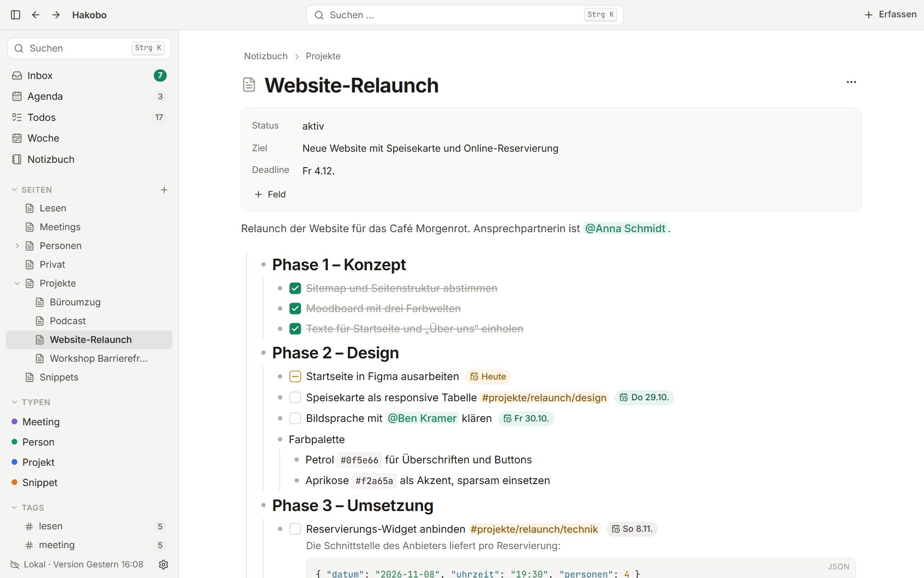This screenshot has height=578, width=924.
Task: Expand the Personen page tree
Action: coord(17,246)
